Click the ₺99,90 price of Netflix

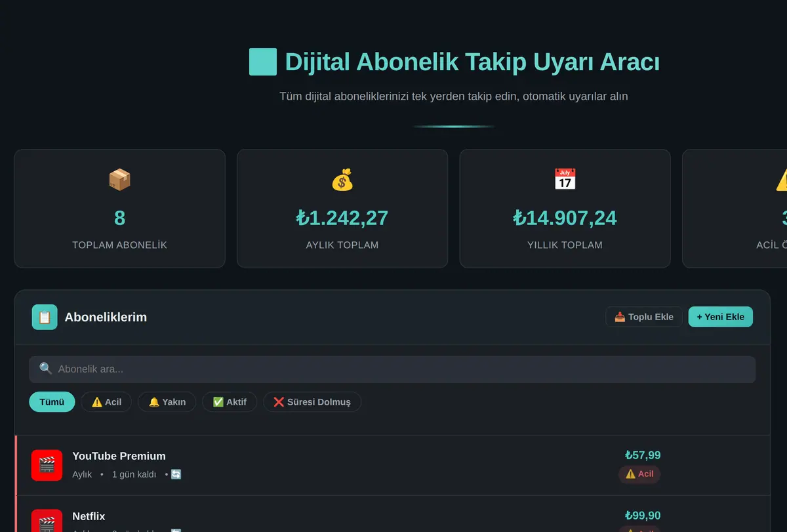[643, 516]
